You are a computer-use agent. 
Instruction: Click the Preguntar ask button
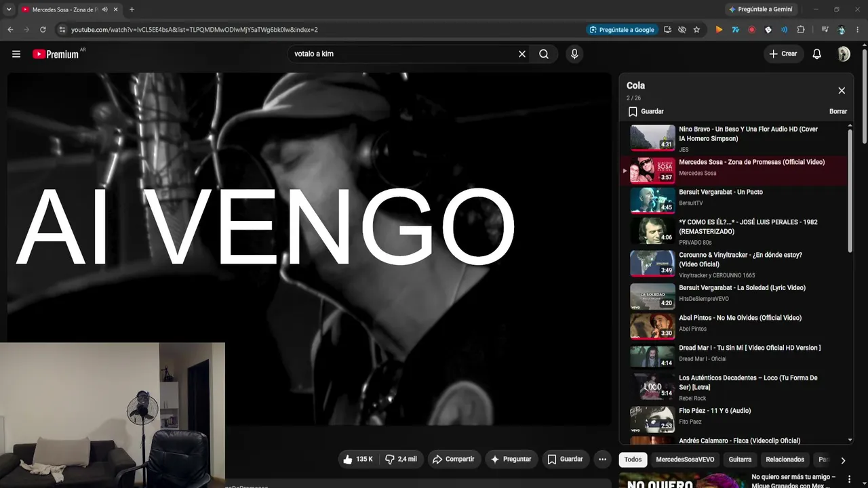pos(511,460)
